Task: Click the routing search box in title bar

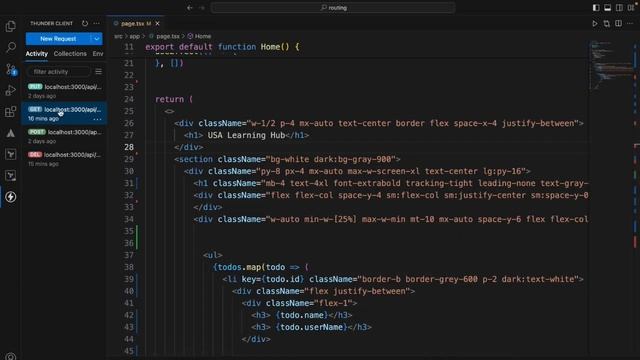Action: click(x=333, y=7)
